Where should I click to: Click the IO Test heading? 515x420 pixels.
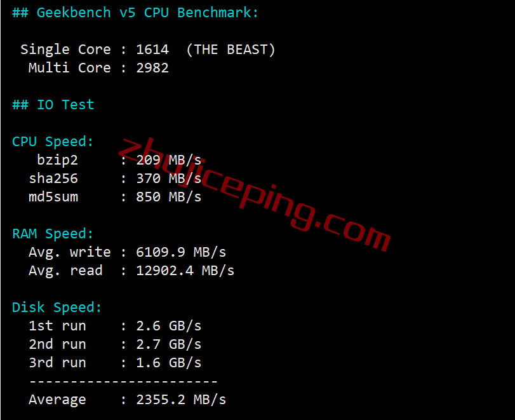pyautogui.click(x=53, y=105)
